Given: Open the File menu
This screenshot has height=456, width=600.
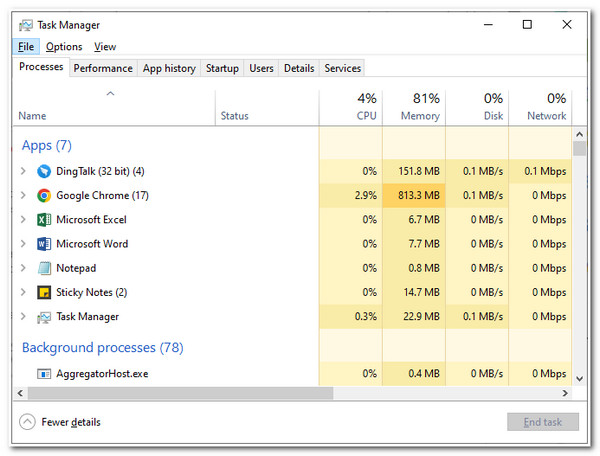Looking at the screenshot, I should (26, 47).
